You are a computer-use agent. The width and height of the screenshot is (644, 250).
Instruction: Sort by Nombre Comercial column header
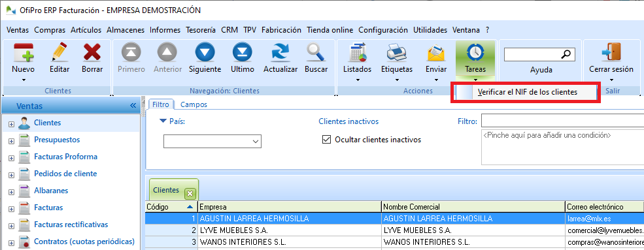pyautogui.click(x=473, y=206)
